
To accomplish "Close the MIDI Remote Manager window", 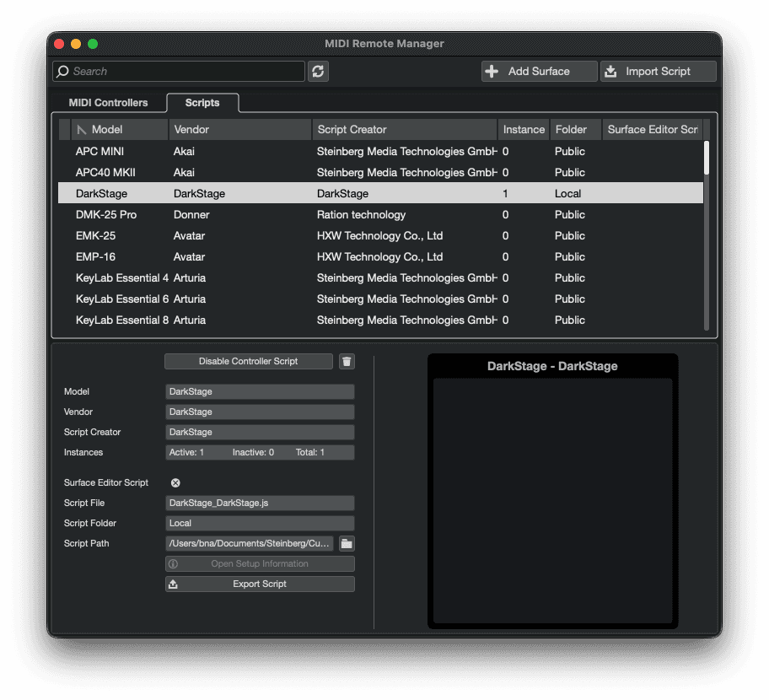I will (x=59, y=44).
